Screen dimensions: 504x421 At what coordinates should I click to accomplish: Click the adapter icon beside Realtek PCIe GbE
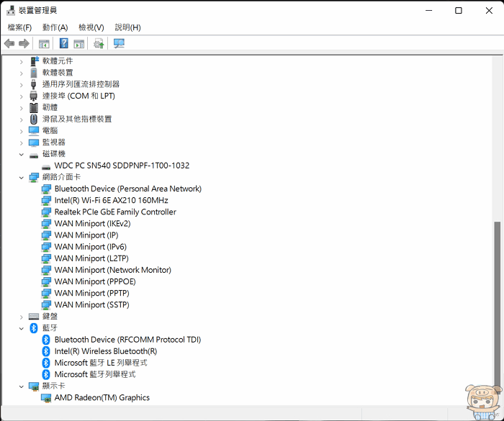tap(46, 212)
